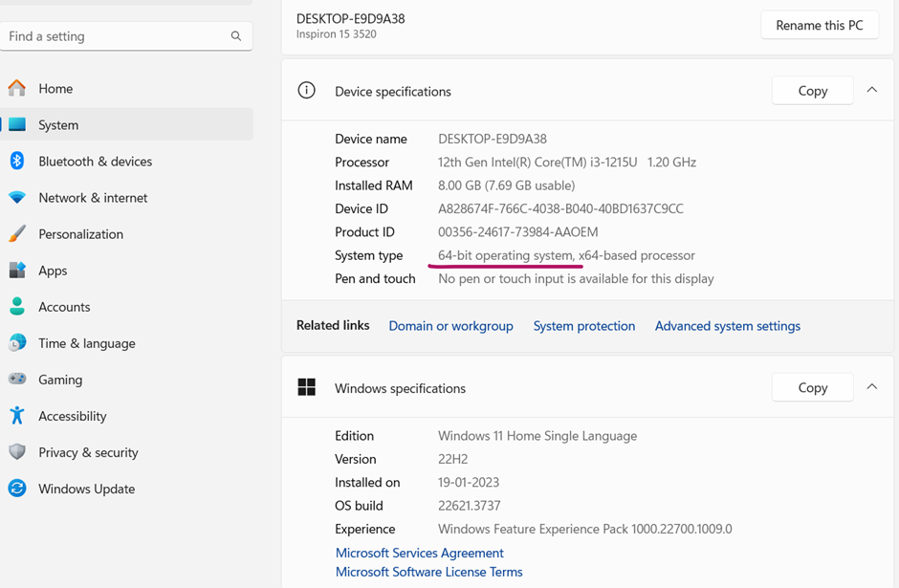Click the search magnifier icon
The width and height of the screenshot is (899, 588).
[x=236, y=36]
